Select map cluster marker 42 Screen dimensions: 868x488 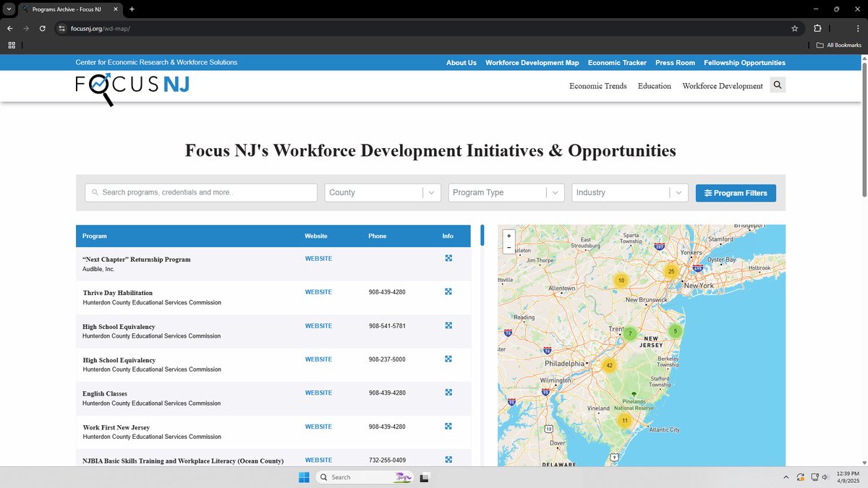[609, 365]
